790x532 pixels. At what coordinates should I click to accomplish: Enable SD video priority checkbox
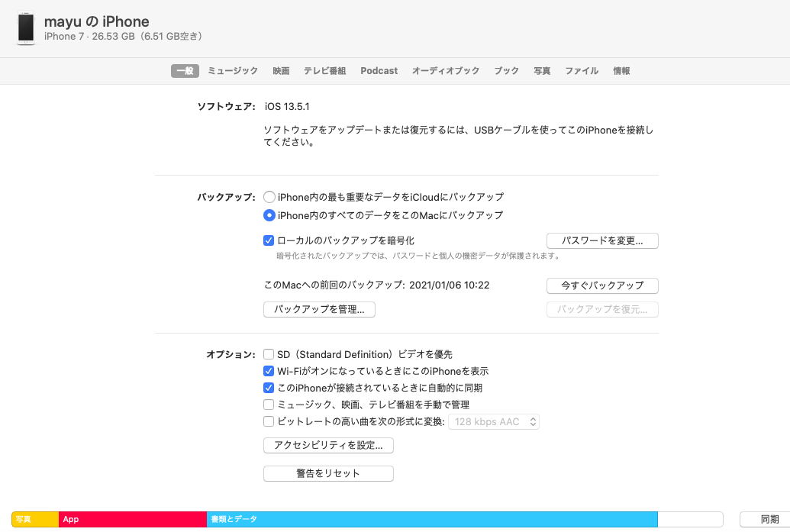[269, 355]
